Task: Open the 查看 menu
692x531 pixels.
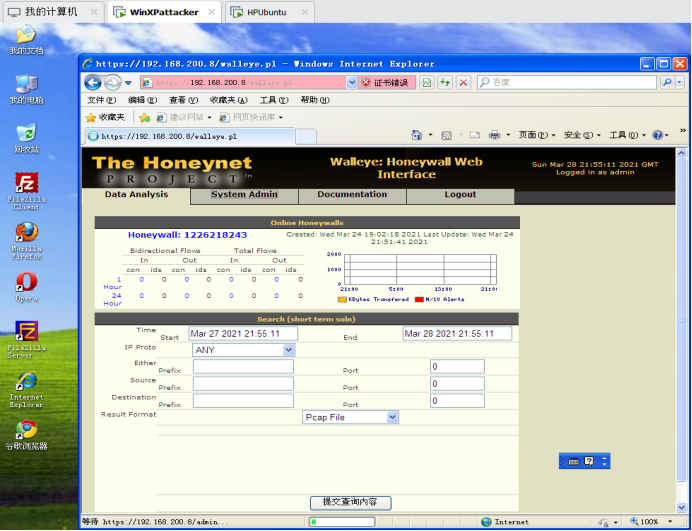Action: [183, 100]
